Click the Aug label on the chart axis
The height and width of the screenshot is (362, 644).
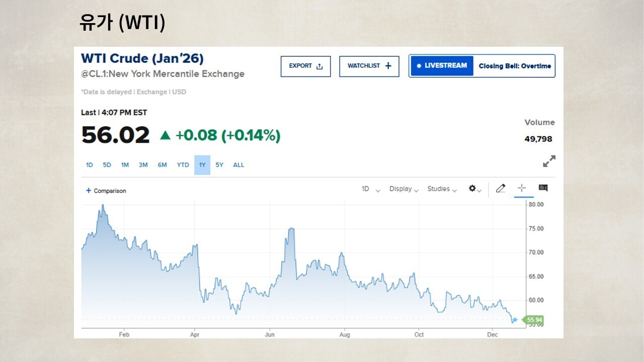click(x=345, y=334)
